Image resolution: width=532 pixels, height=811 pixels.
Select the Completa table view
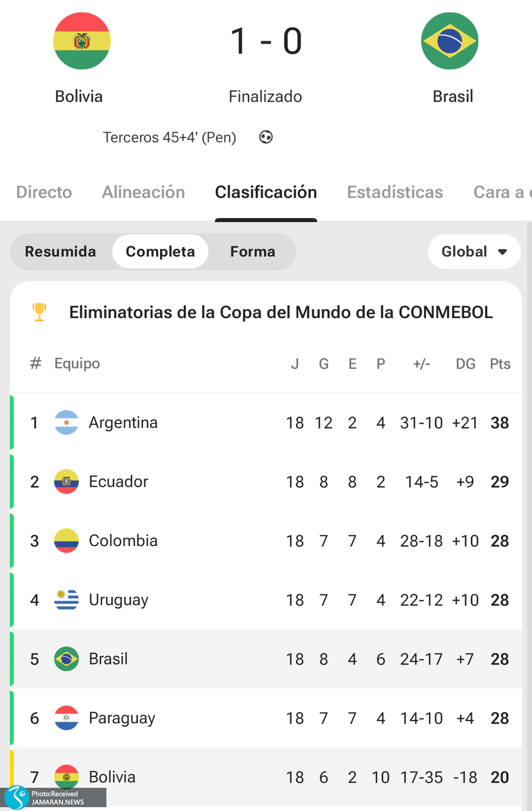point(160,251)
